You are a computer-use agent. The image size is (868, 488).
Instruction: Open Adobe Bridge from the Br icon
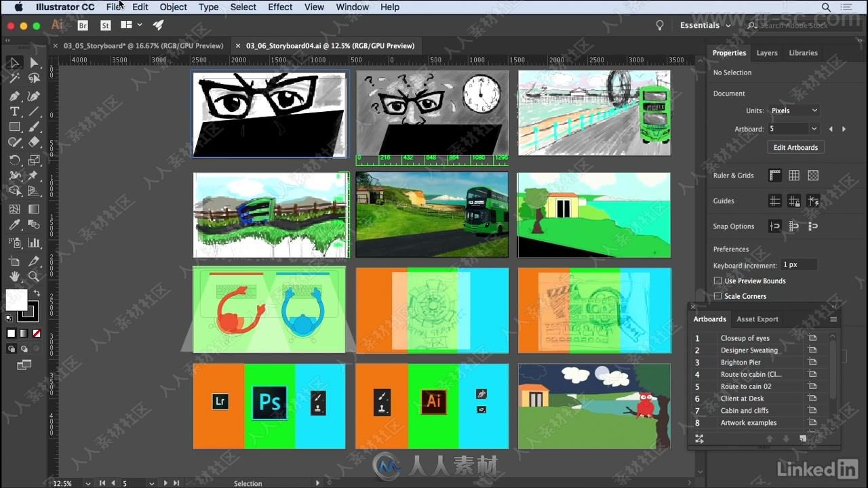pyautogui.click(x=83, y=25)
